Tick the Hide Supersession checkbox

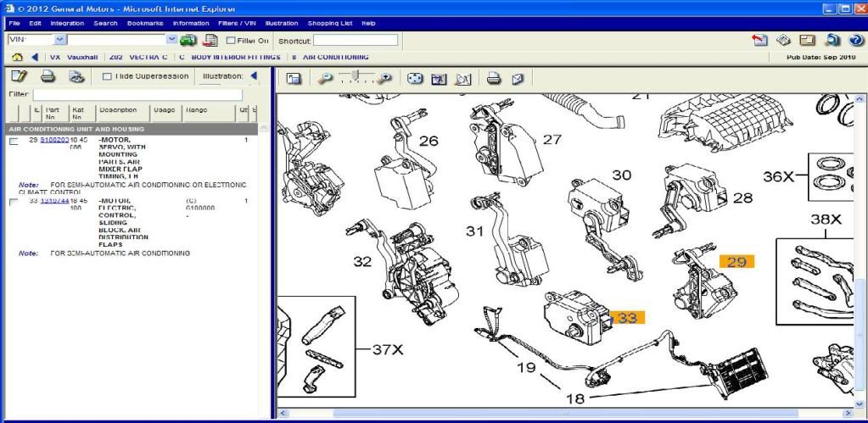click(x=108, y=76)
